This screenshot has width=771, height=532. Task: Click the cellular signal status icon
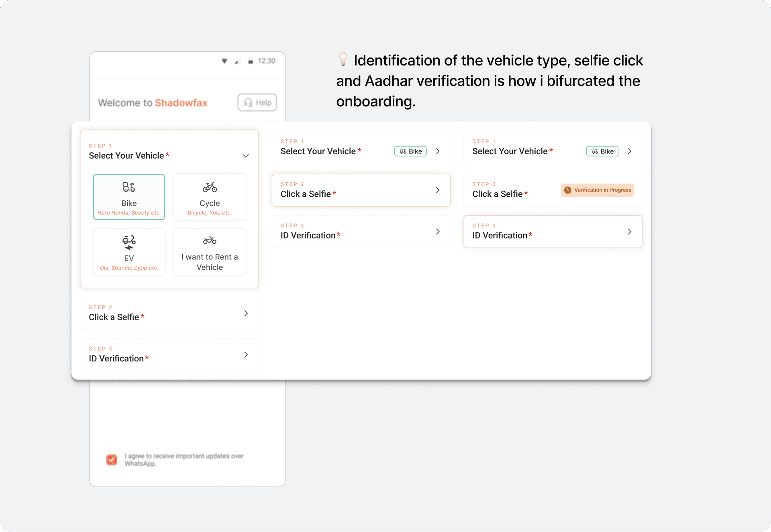237,61
